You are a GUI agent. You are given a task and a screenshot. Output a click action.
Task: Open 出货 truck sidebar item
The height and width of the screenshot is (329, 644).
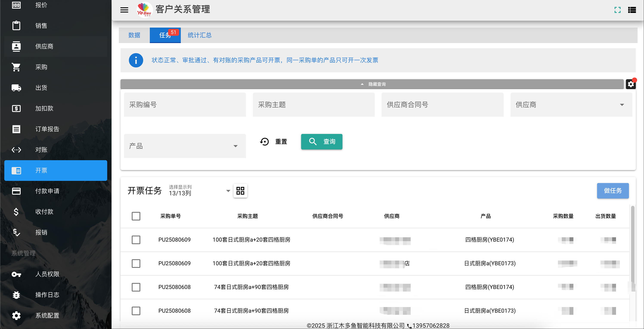point(56,88)
